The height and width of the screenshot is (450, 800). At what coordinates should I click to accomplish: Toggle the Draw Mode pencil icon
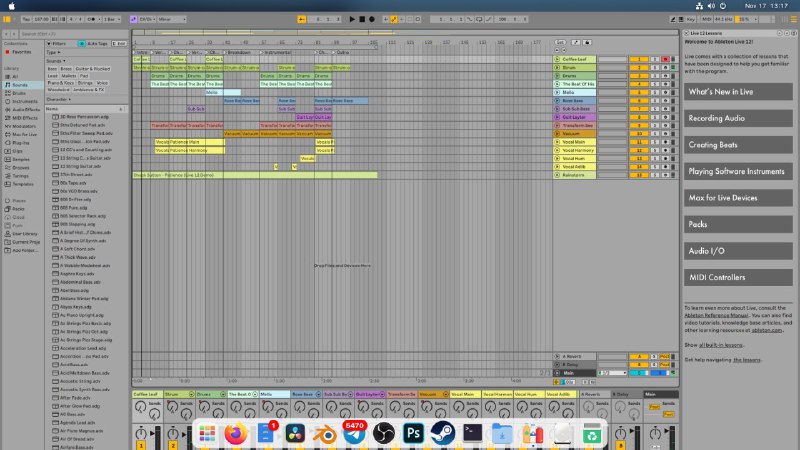point(673,19)
